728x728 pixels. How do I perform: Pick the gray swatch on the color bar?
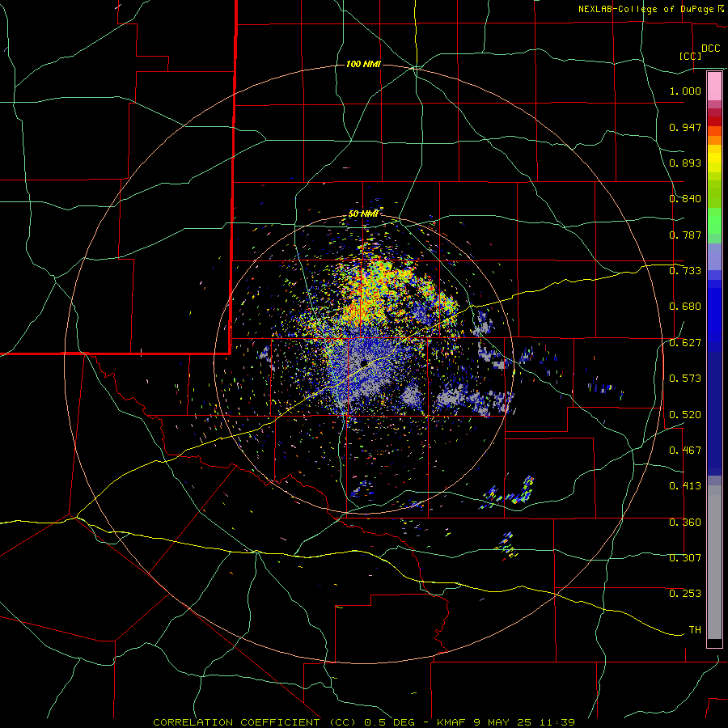pos(714,562)
